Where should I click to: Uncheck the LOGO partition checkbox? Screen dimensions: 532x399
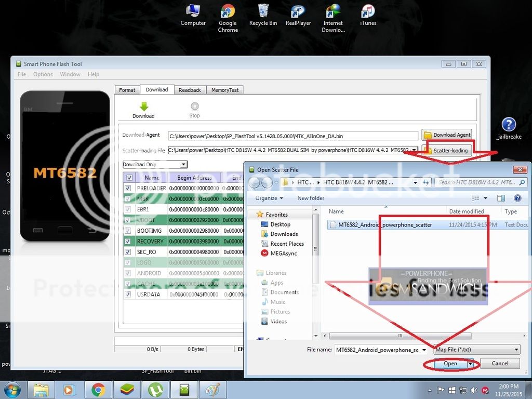pos(128,262)
